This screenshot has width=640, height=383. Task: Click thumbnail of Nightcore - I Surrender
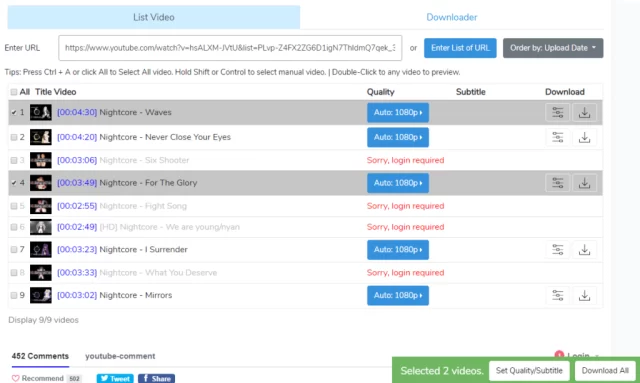point(41,249)
